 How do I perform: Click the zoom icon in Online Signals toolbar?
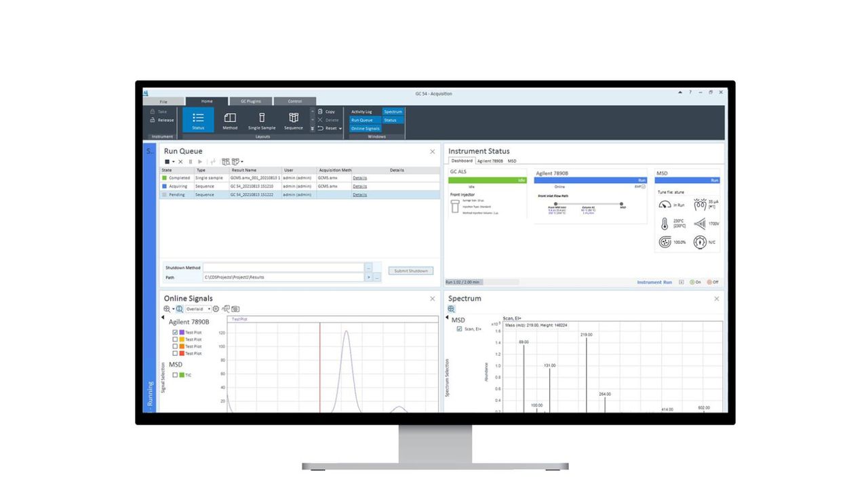pos(167,308)
